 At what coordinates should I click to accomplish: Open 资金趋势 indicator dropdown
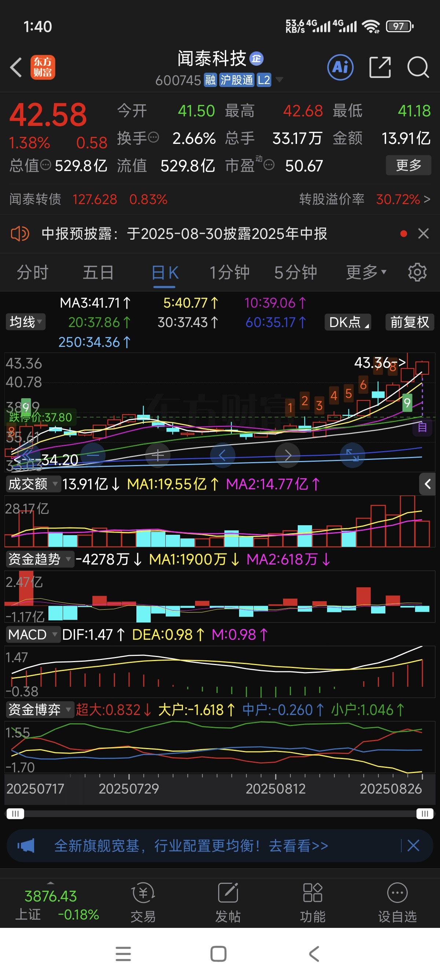point(40,559)
